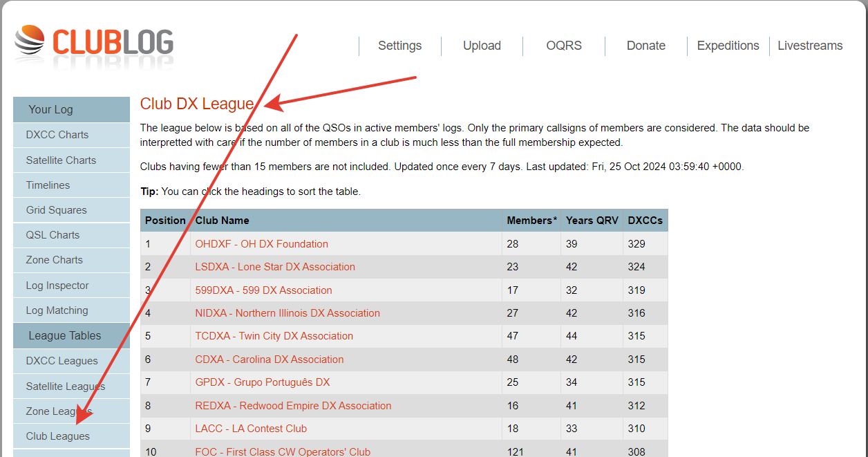Open 599DXA - 599 DX Association link
The image size is (868, 457).
click(264, 290)
